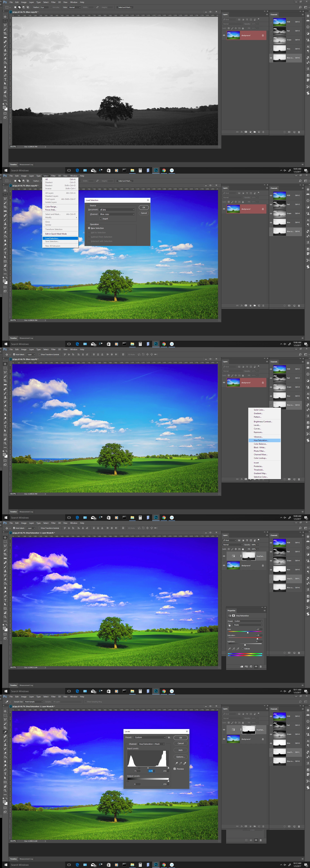This screenshot has width=310, height=868.
Task: Clip Hue/Saturation adjustment to layer below
Action: coord(241,666)
